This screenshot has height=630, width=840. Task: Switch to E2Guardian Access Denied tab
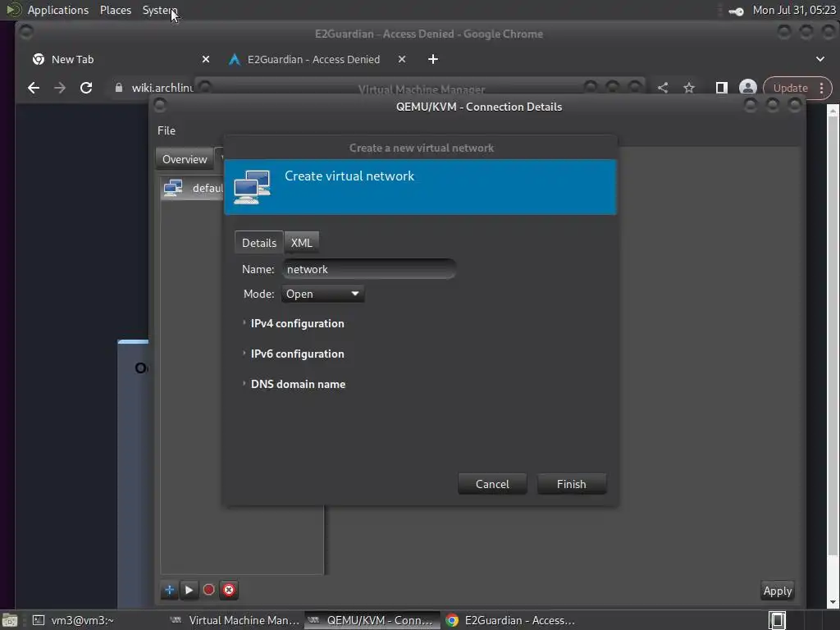tap(317, 59)
